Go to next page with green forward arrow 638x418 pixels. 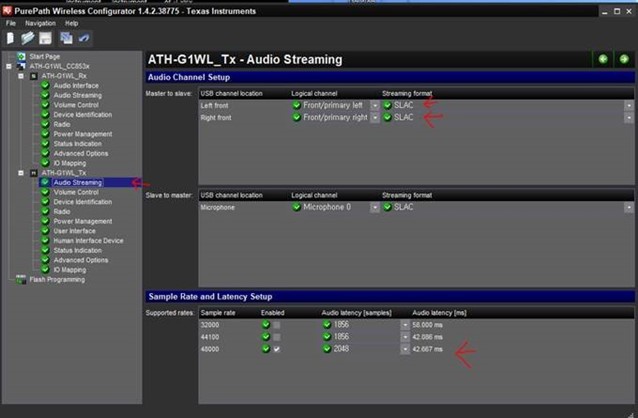(624, 59)
